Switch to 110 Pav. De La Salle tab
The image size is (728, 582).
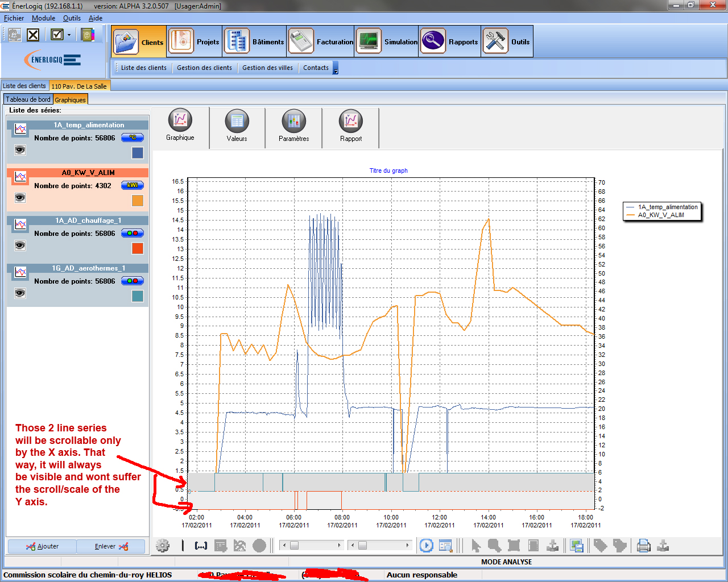coord(79,86)
